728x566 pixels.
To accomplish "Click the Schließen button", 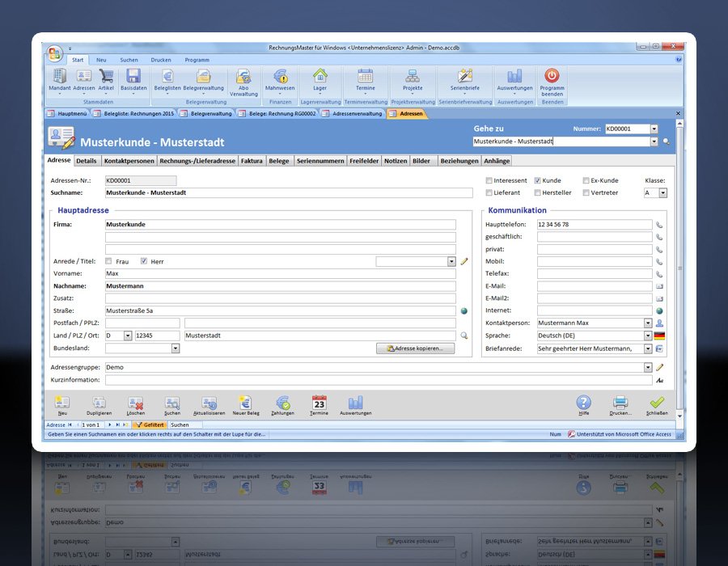I will pos(657,403).
